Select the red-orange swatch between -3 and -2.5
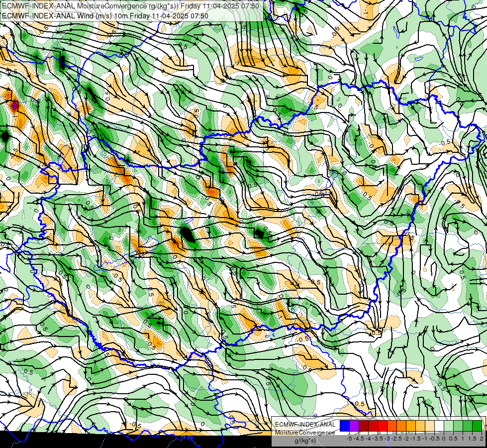 coord(392,426)
